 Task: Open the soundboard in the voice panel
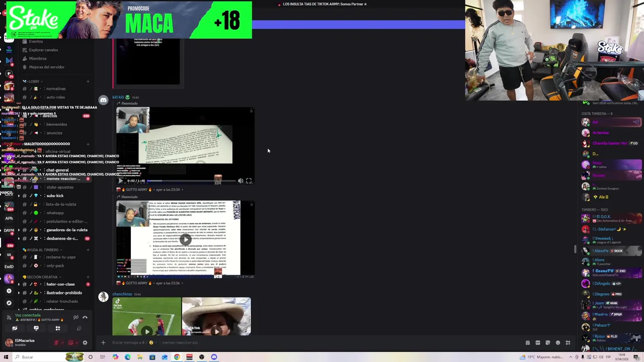[79, 328]
